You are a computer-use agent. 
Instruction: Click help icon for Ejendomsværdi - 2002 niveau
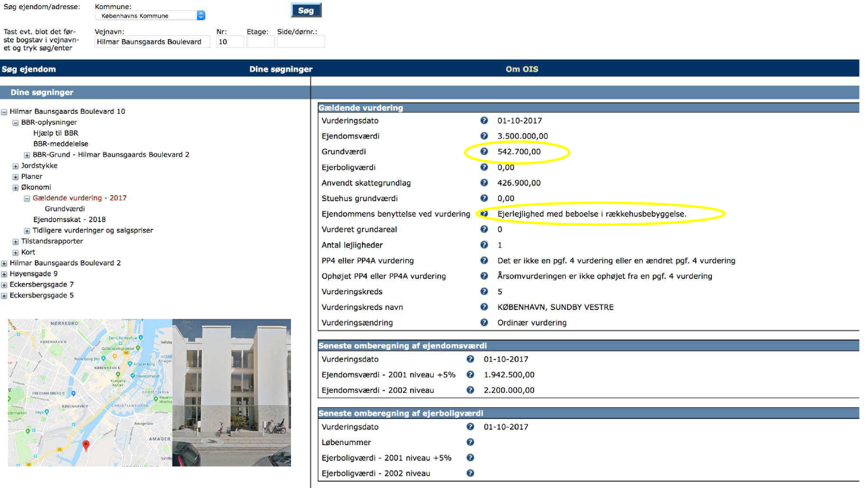coord(471,390)
